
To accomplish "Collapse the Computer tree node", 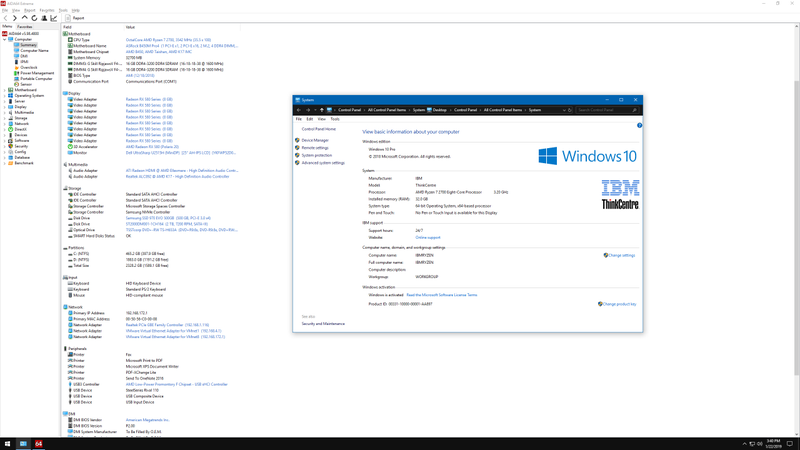I will click(x=5, y=39).
